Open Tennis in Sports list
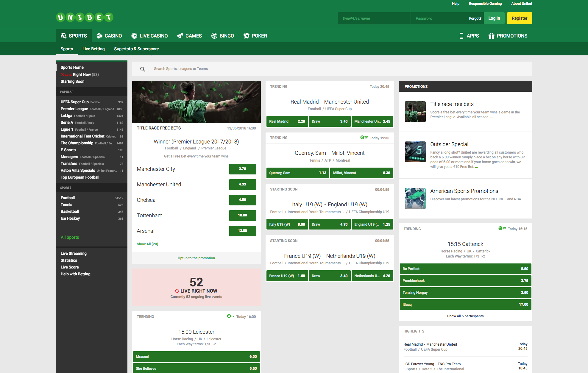The height and width of the screenshot is (373, 588). [92, 205]
